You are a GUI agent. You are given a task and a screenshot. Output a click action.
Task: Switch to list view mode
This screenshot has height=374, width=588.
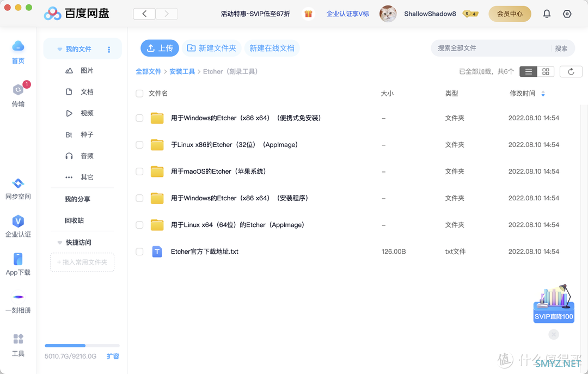tap(528, 72)
